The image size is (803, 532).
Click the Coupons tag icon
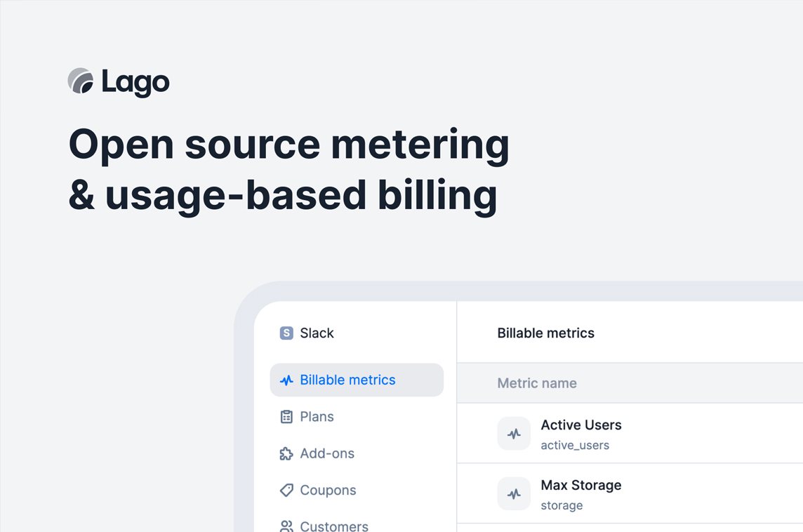pos(286,491)
